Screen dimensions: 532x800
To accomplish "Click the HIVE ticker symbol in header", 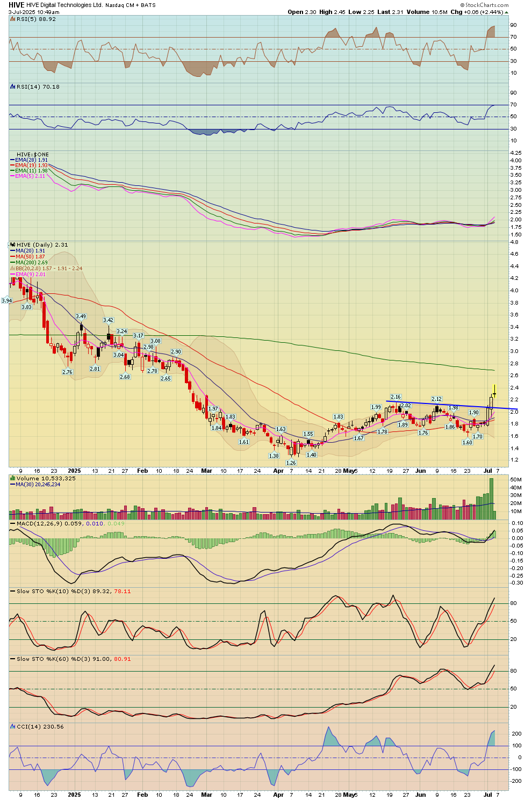I will [16, 5].
